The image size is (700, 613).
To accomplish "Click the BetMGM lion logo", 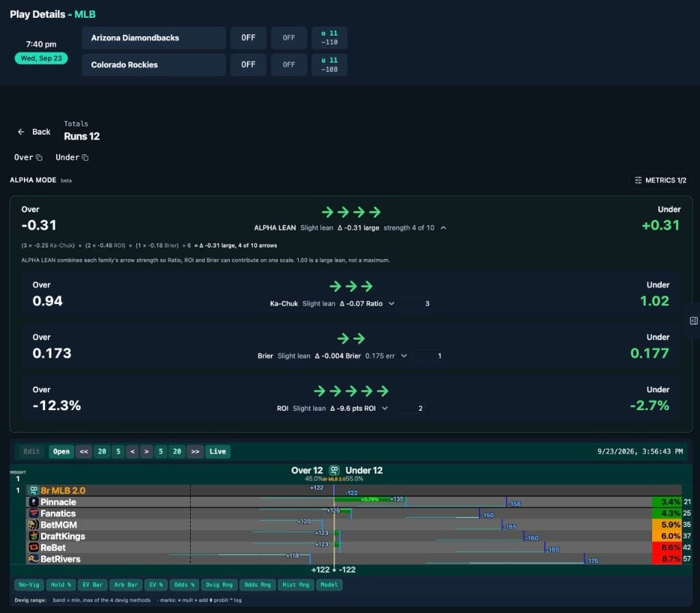I will [x=33, y=525].
